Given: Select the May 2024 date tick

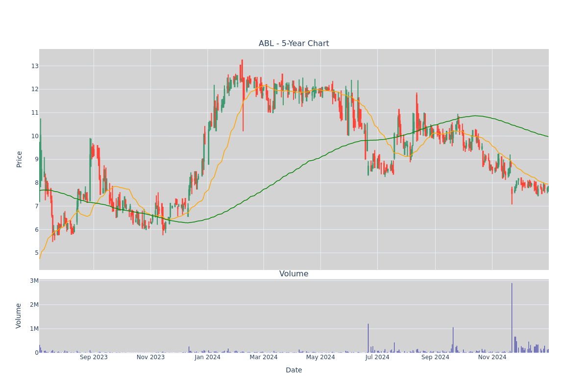Looking at the screenshot, I should coord(320,357).
